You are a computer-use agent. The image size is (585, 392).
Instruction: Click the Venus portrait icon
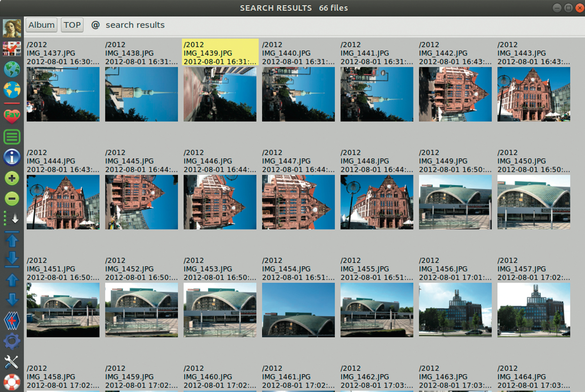[12, 28]
